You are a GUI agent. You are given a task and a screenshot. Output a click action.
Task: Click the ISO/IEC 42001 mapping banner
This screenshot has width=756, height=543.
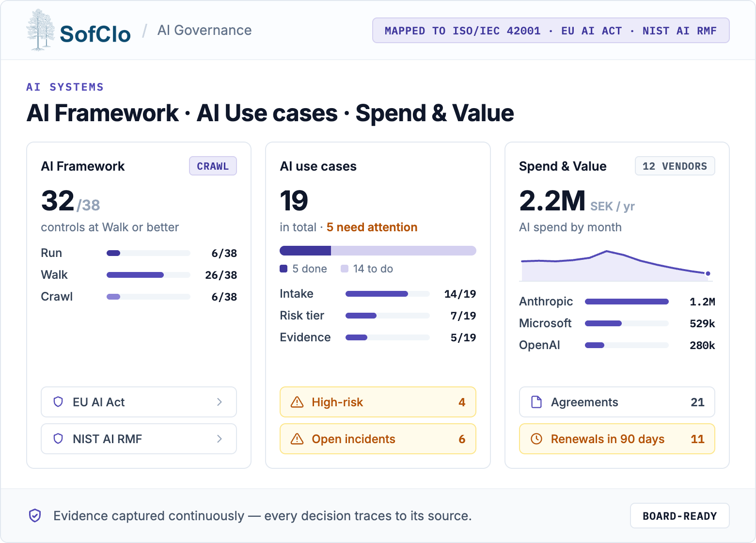[551, 31]
